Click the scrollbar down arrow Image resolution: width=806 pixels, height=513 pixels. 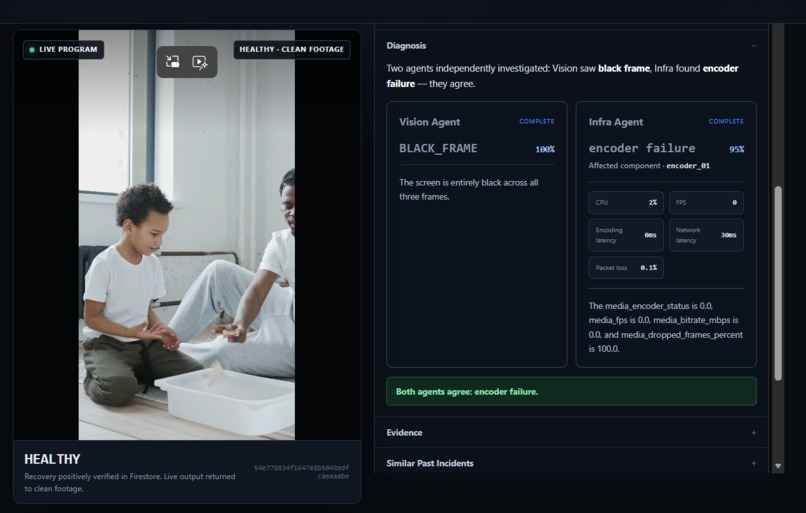(x=778, y=466)
